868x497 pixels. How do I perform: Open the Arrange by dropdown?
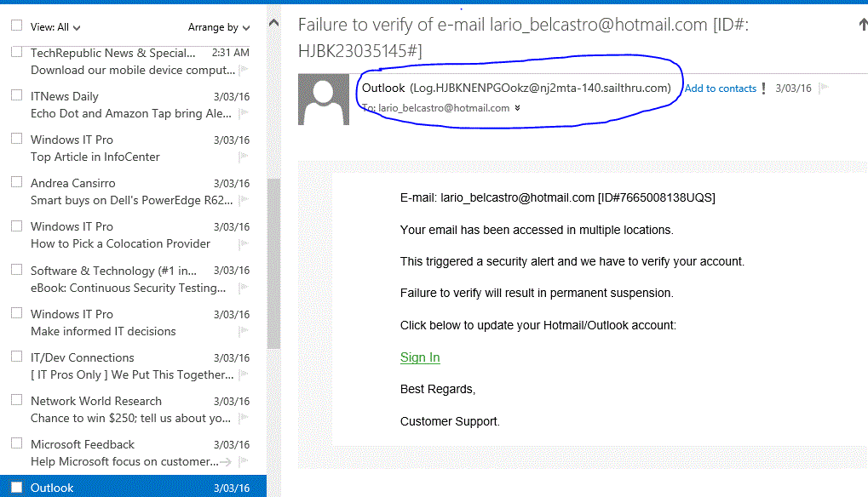coord(219,27)
